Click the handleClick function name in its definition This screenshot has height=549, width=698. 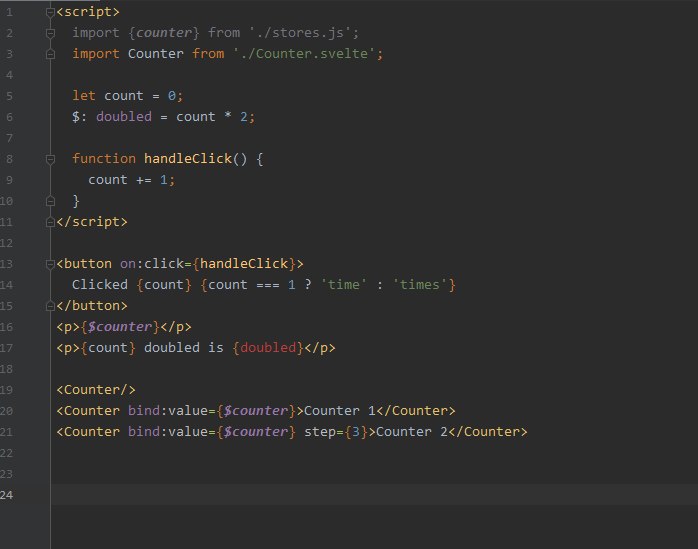pos(187,159)
